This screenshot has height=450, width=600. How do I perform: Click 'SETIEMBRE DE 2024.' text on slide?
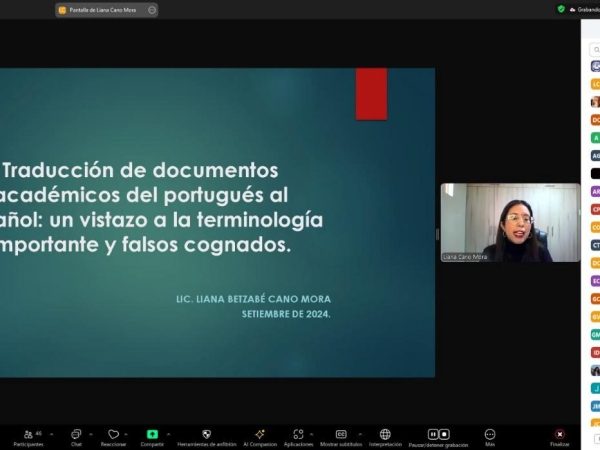286,314
